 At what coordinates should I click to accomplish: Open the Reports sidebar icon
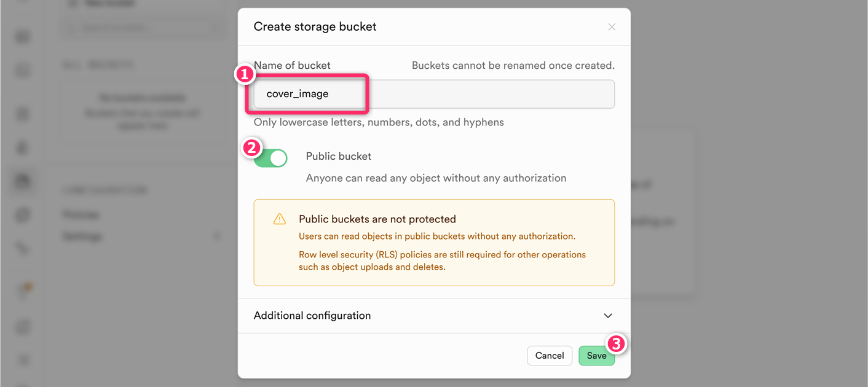pos(23,327)
